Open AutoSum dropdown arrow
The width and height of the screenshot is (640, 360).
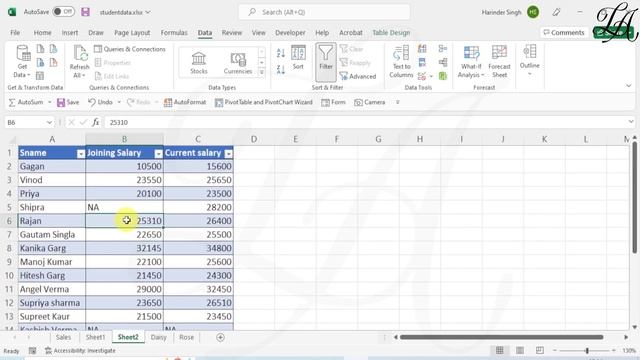pyautogui.click(x=49, y=102)
